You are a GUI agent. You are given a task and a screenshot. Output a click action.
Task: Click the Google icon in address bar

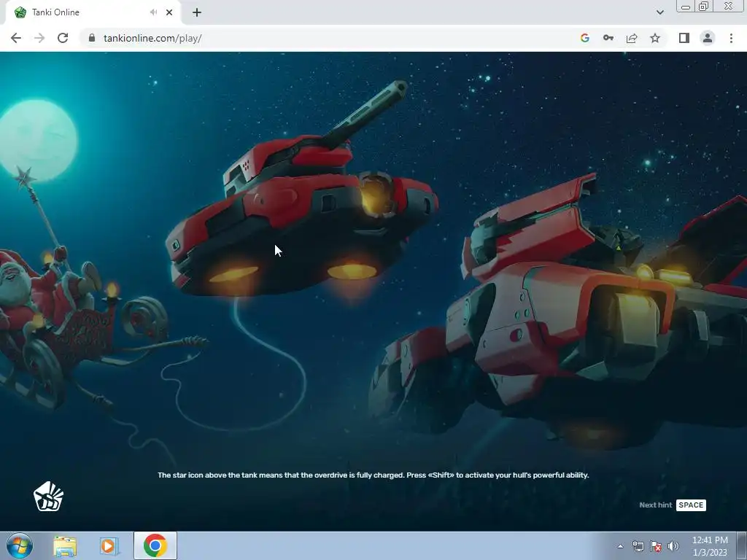585,38
